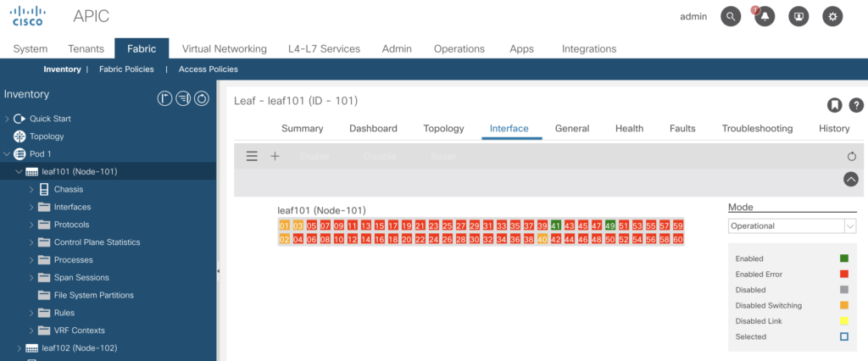Select red port 60

tap(678, 239)
